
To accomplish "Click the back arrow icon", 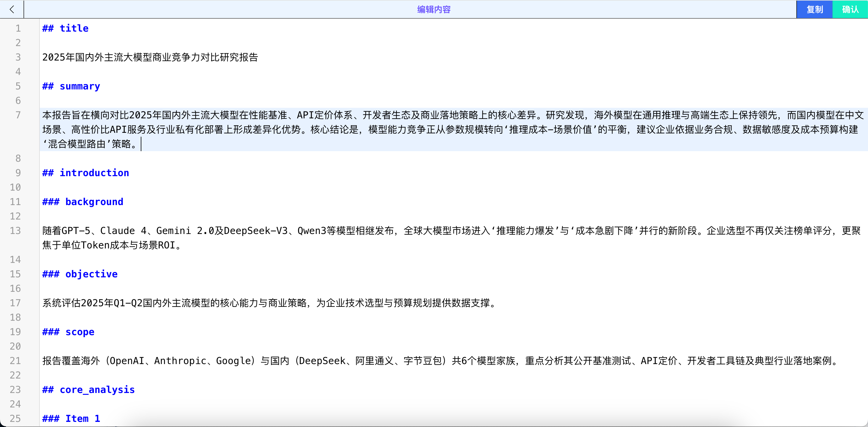I will point(12,9).
